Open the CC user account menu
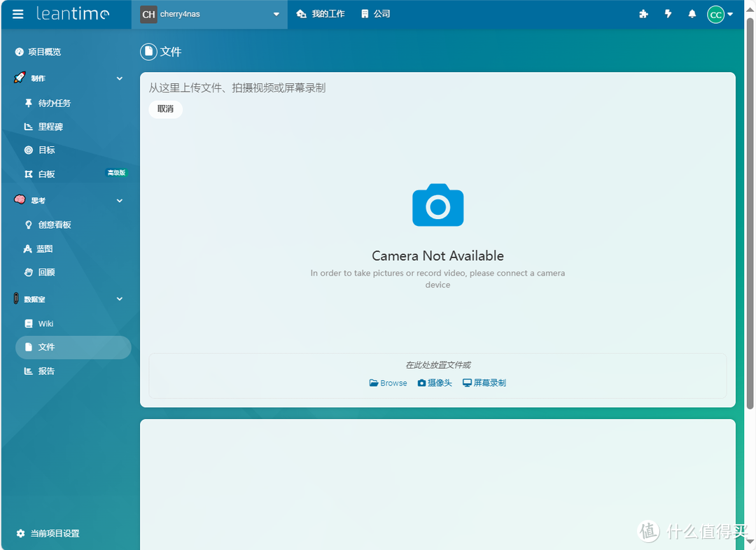Screen dimensions: 756x550 [715, 13]
